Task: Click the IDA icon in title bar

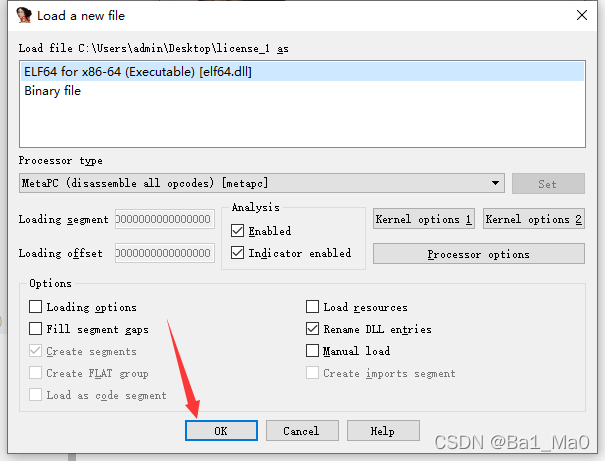Action: pos(21,15)
